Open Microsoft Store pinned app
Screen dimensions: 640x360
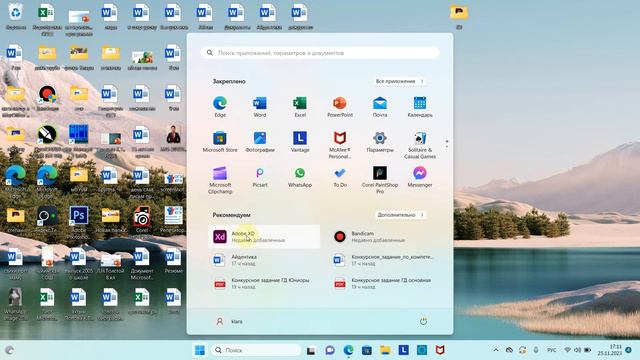coord(220,142)
